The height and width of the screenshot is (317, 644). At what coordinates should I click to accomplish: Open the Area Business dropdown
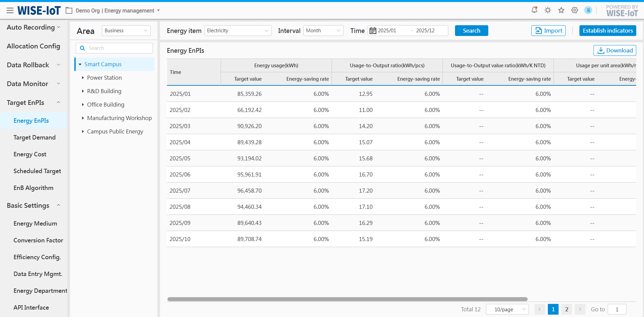126,31
